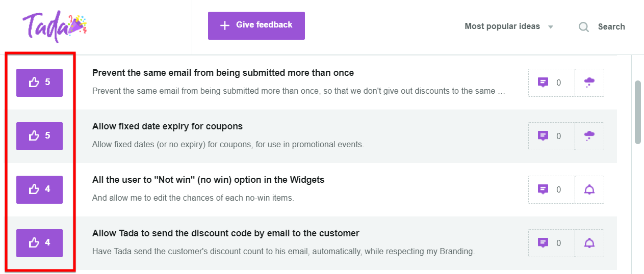Click the cloud status icon on the fixed date expiry idea
The width and height of the screenshot is (644, 274).
[589, 136]
